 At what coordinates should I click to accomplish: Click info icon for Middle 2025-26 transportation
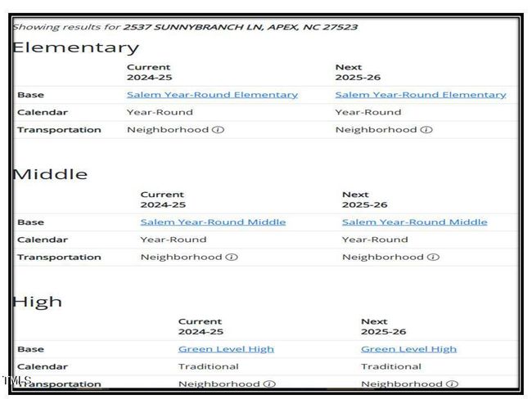[x=433, y=257]
